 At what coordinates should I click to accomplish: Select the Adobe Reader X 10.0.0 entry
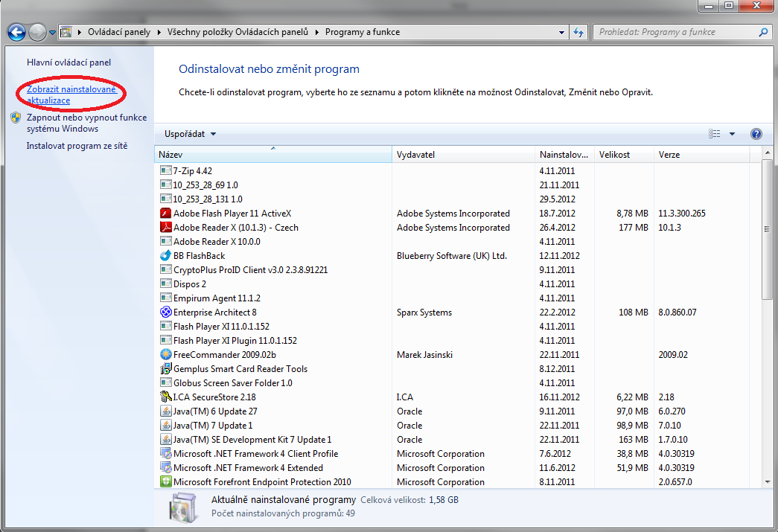[217, 242]
